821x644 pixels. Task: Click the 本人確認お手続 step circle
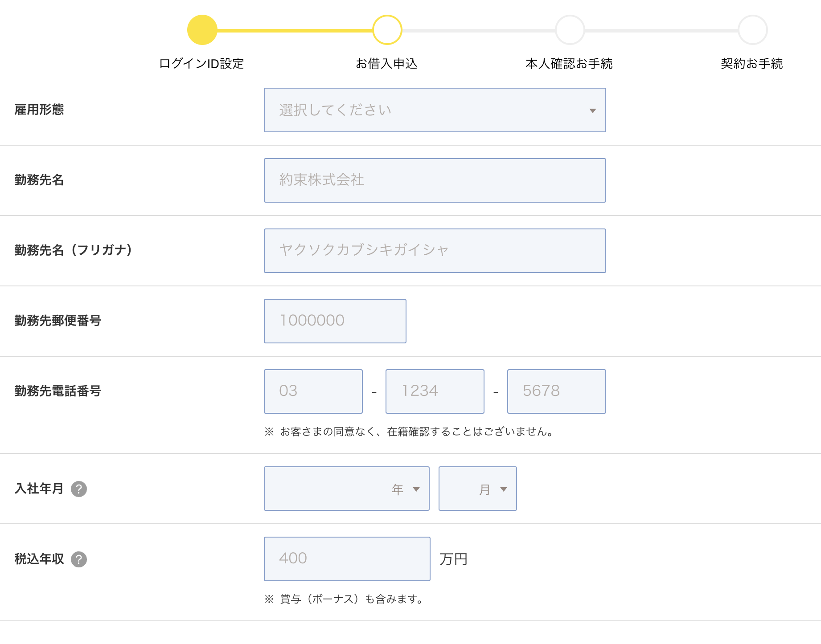coord(570,30)
